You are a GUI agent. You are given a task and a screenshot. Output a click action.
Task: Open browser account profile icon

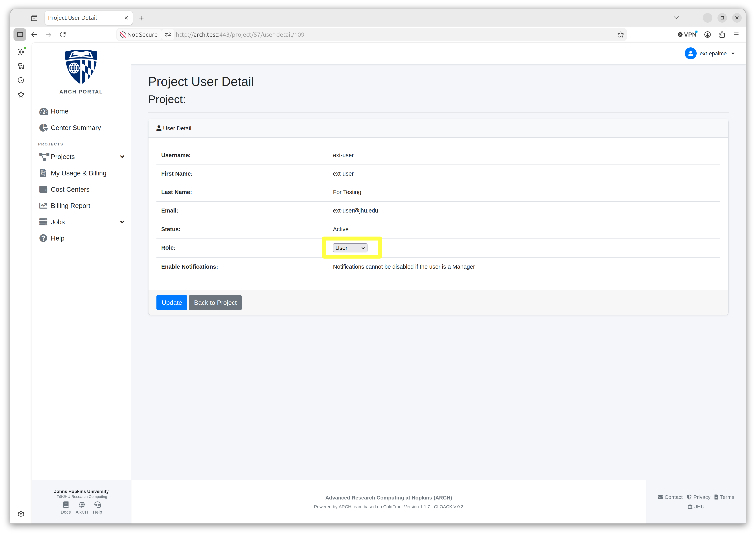tap(707, 35)
